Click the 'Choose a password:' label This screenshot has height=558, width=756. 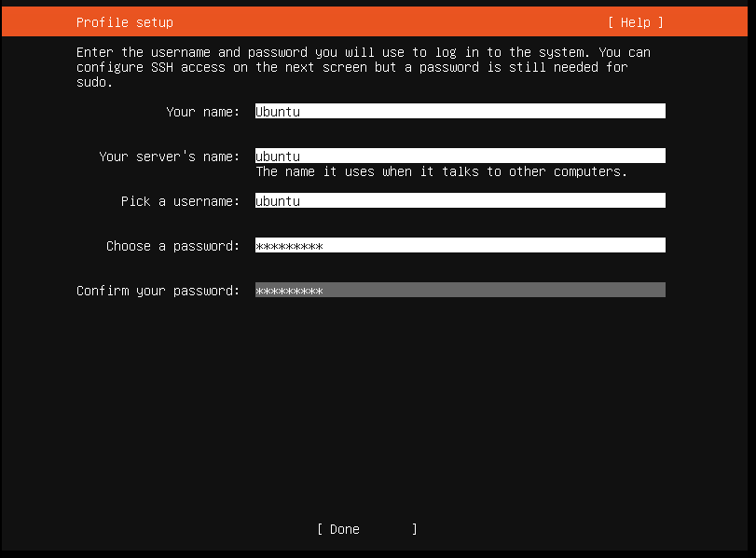172,246
